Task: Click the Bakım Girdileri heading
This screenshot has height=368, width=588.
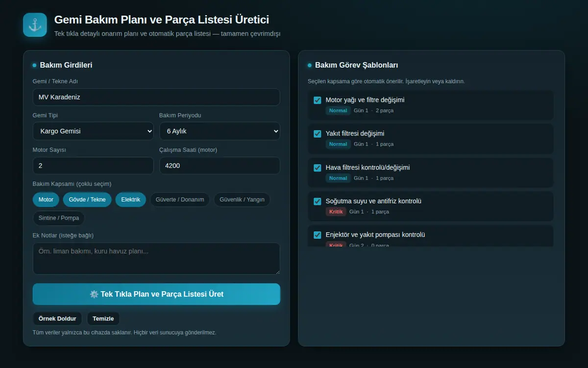Action: pos(66,65)
